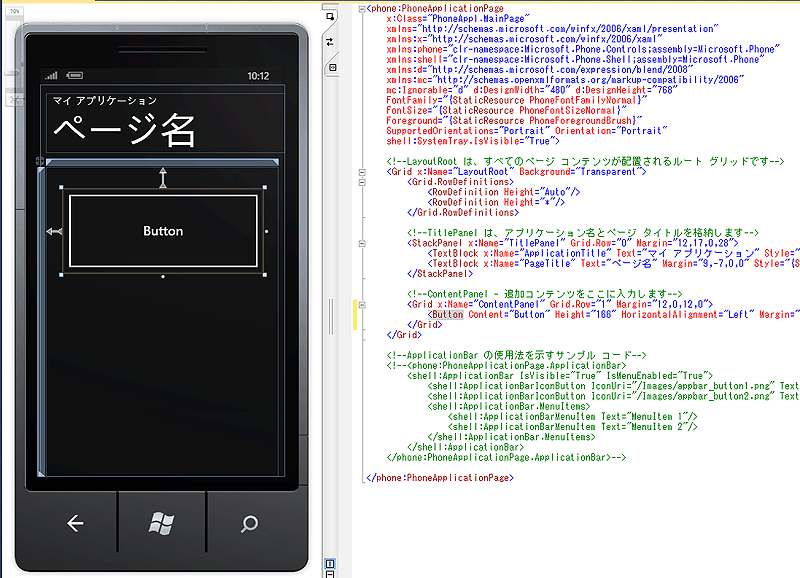Click the 10:12 clock on the phone
Image resolution: width=800 pixels, height=578 pixels.
[258, 76]
